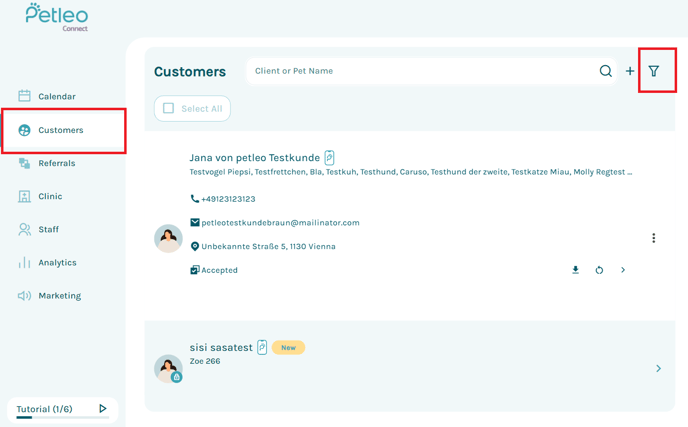
Task: Click the Petleo Connect logo
Action: click(x=57, y=17)
